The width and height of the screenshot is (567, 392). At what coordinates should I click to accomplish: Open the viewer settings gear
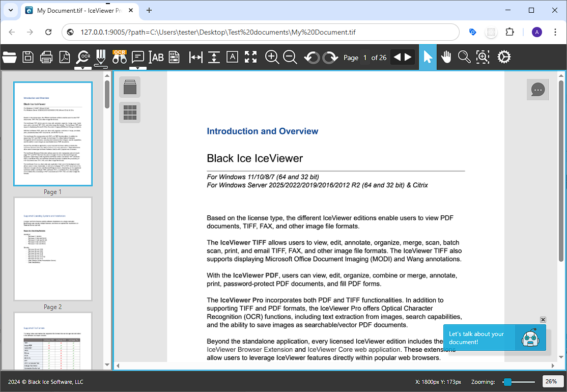pyautogui.click(x=504, y=57)
